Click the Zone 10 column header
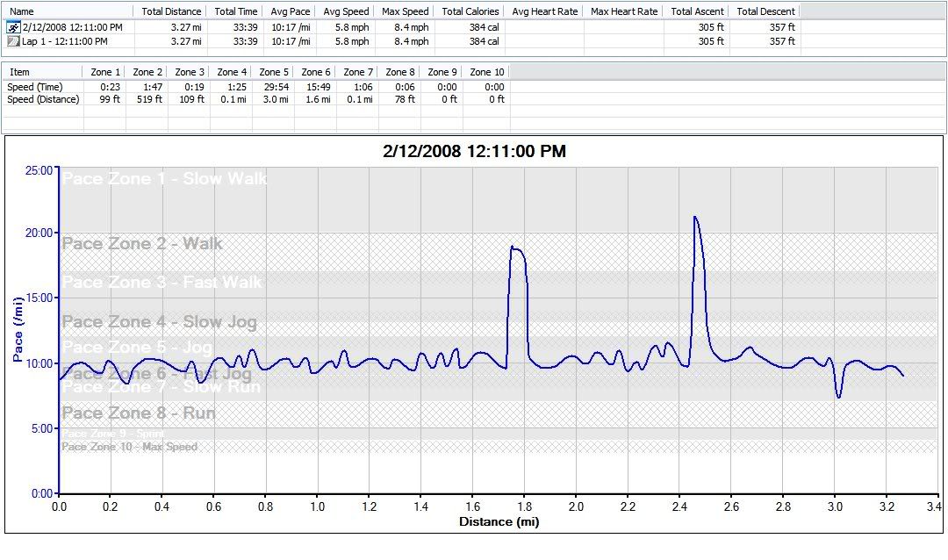This screenshot has height=560, width=948. tap(487, 72)
